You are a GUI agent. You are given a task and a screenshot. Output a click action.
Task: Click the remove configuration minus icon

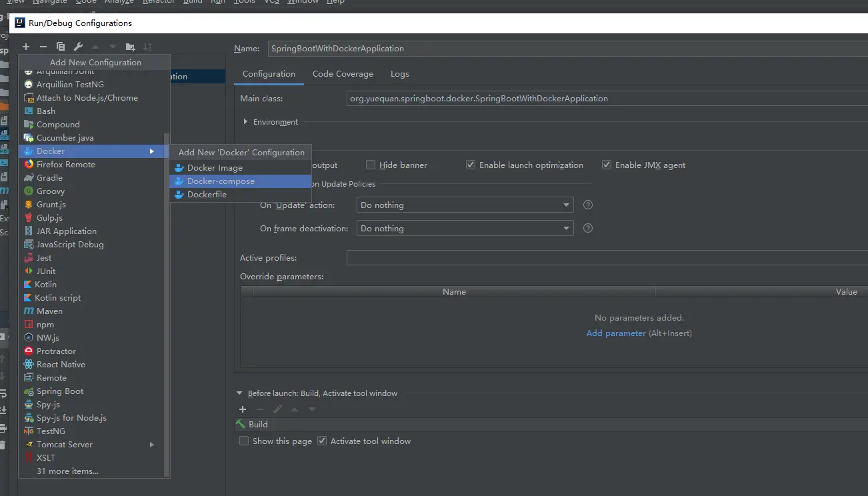pos(43,47)
